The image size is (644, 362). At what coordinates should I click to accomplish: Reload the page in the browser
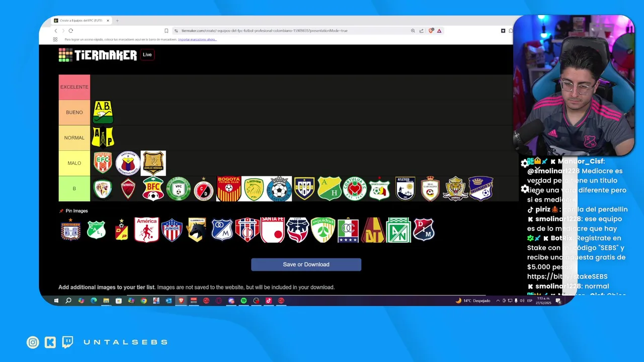click(x=70, y=31)
